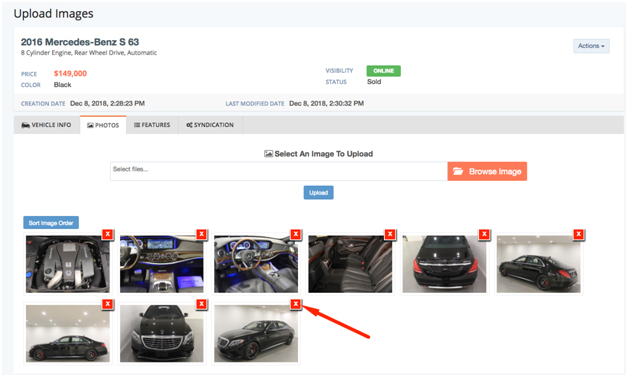Screen dimensions: 628x375
Task: Switch to the Vehicle Info tab
Action: click(x=46, y=125)
